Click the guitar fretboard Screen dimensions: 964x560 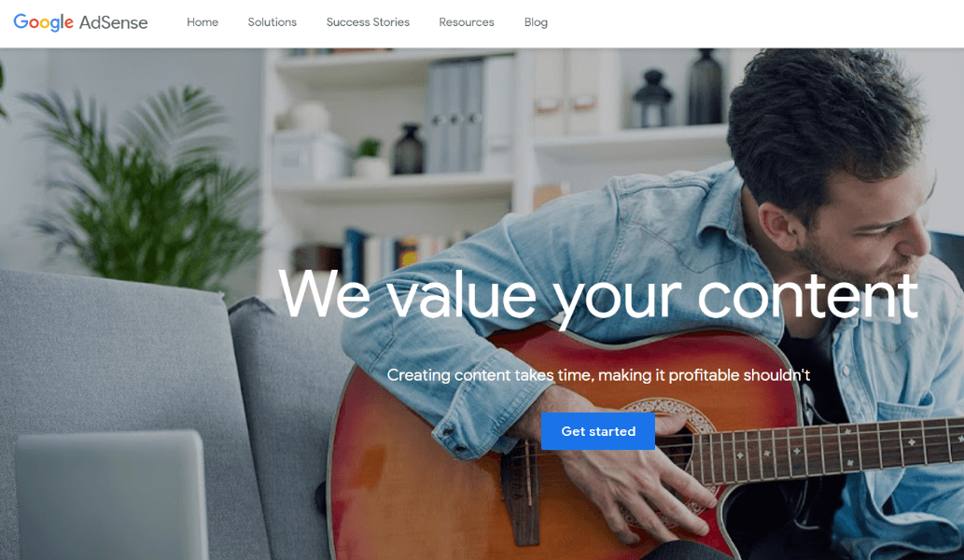[x=824, y=447]
